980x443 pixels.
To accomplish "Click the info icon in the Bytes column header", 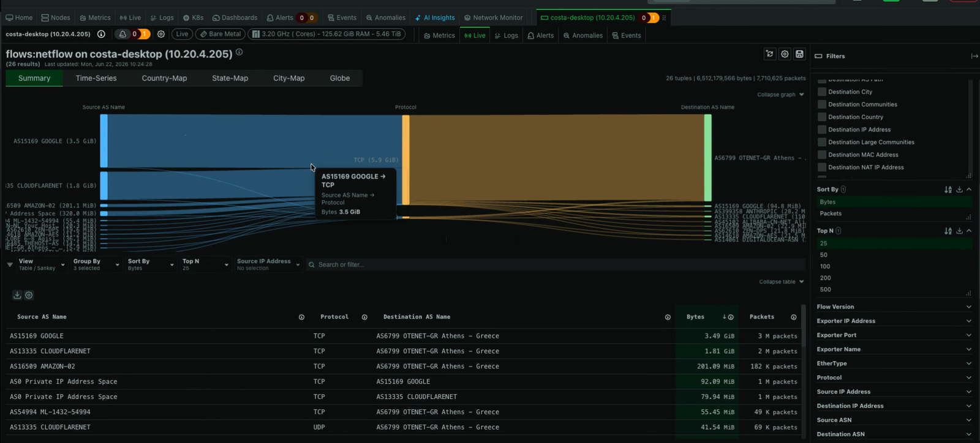I will pyautogui.click(x=731, y=317).
